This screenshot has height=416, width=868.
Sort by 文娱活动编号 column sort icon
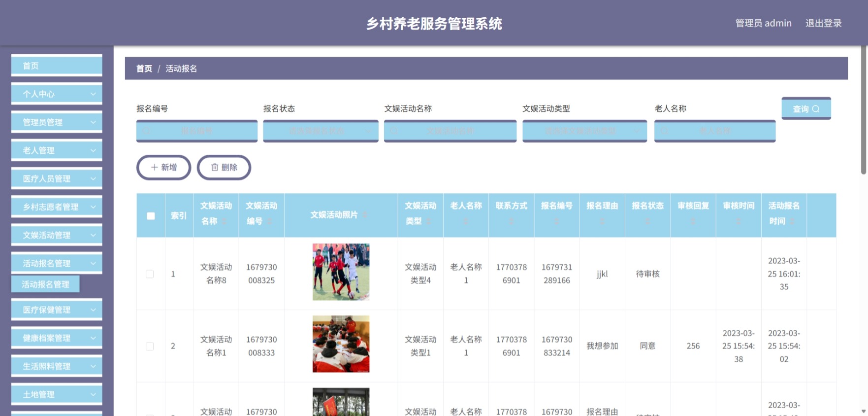click(x=269, y=221)
